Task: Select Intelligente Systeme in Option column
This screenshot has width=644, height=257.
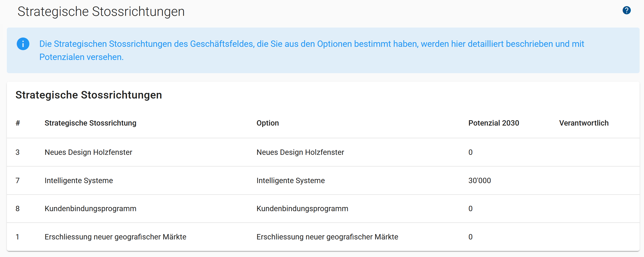Action: 290,180
